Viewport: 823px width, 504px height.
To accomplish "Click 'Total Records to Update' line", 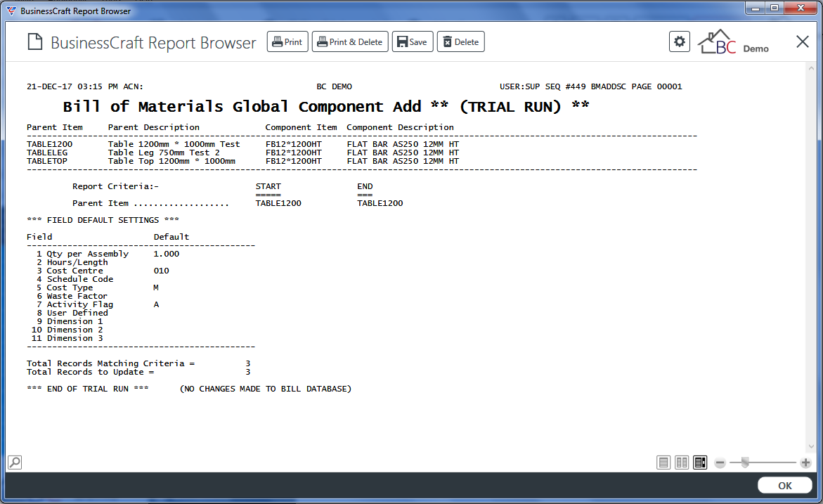I will click(138, 372).
